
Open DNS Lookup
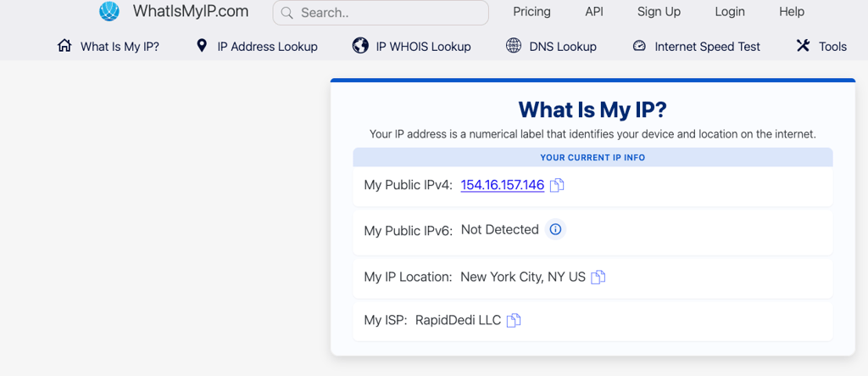click(x=563, y=47)
